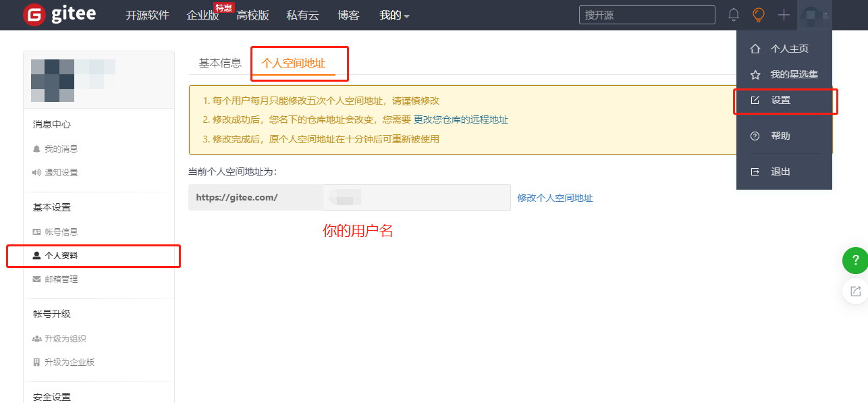Image resolution: width=868 pixels, height=403 pixels.
Task: Switch to the 个人空间地址 tab
Action: (x=294, y=63)
